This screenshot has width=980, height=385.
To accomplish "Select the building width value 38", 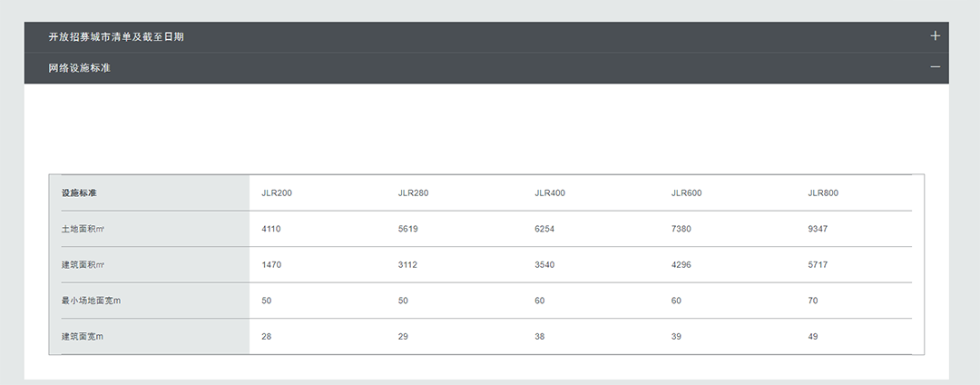I will click(x=540, y=337).
